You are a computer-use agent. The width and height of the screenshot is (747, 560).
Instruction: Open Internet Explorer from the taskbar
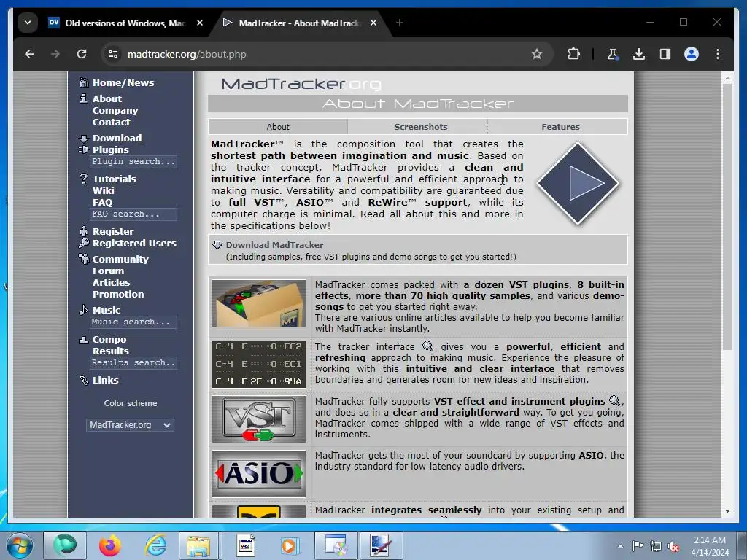(x=156, y=545)
